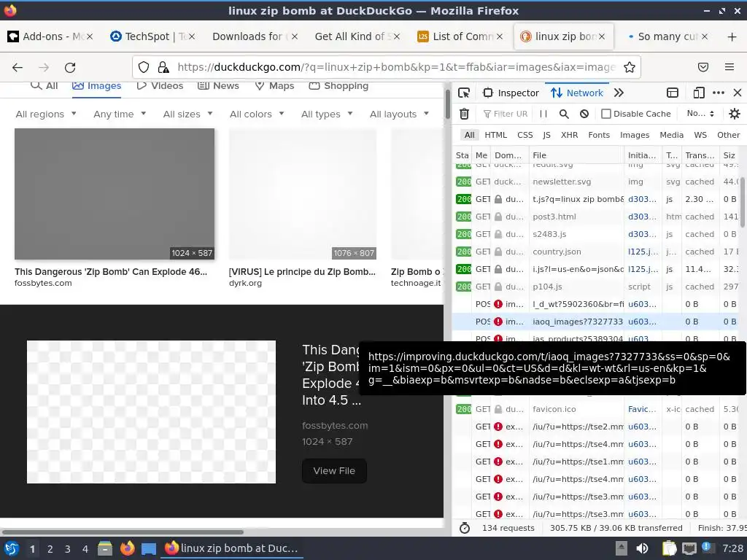
Task: Pause network recording
Action: [x=543, y=114]
